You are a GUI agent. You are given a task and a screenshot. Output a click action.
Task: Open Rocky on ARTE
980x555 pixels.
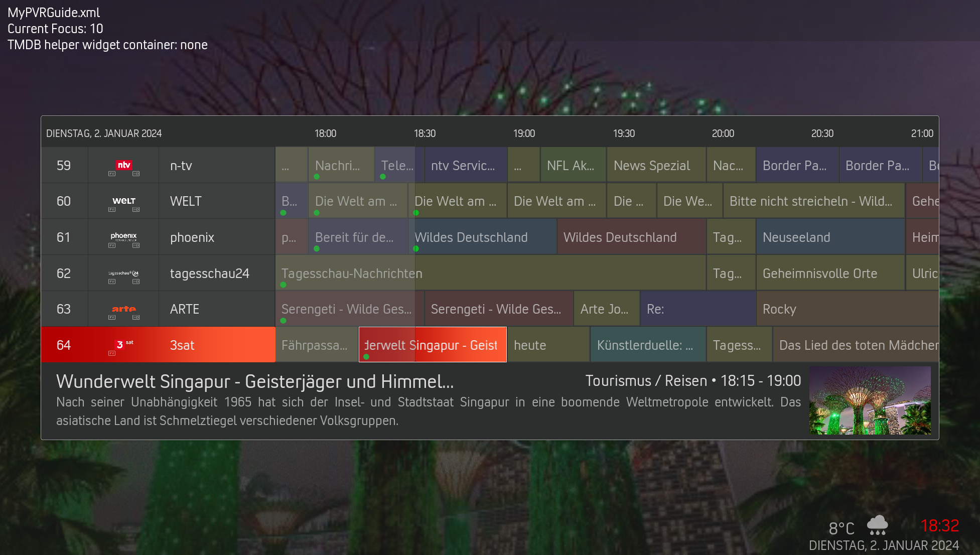point(848,309)
